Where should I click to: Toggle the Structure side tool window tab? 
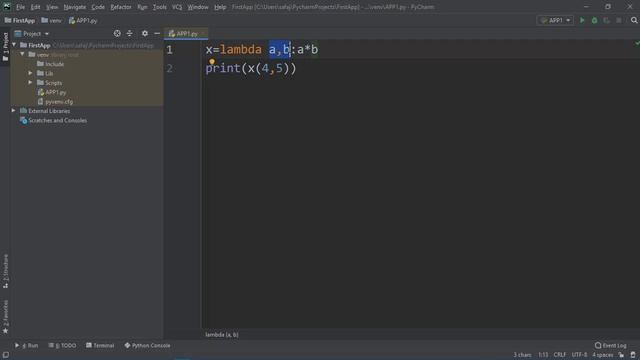point(5,271)
